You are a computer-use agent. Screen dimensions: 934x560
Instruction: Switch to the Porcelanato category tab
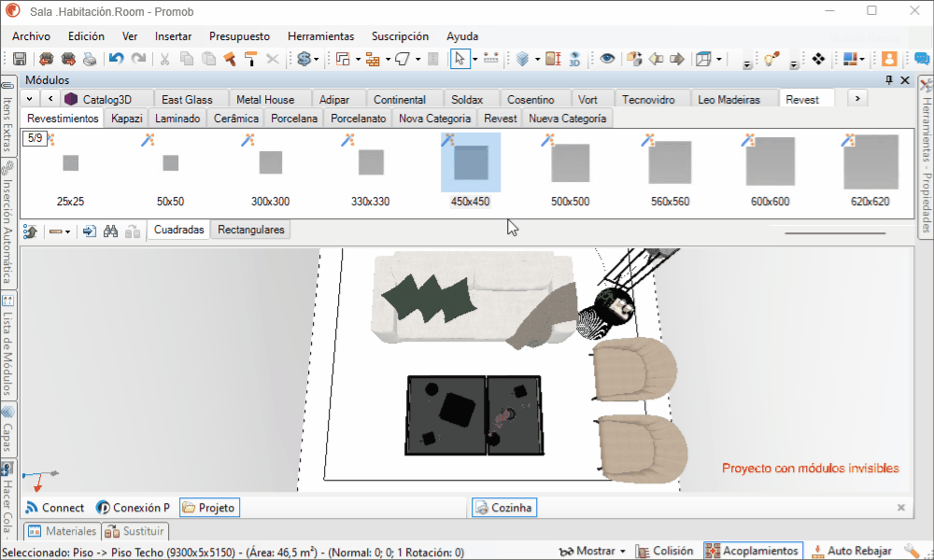pos(358,119)
